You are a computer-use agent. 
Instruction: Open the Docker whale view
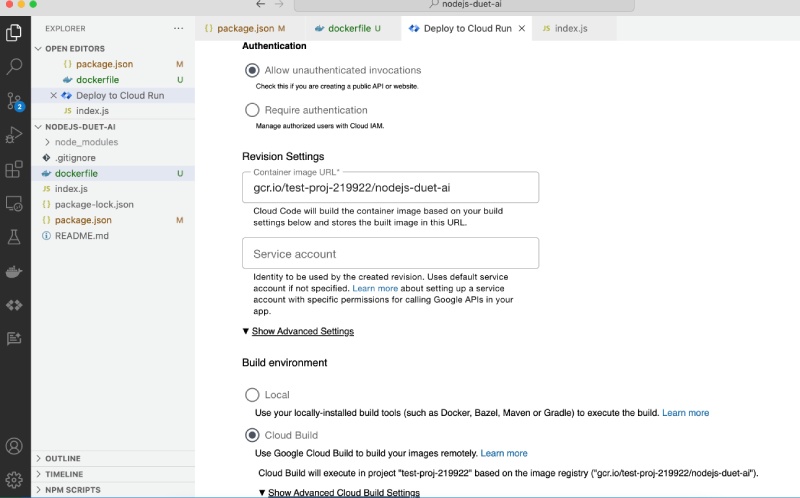[x=14, y=271]
